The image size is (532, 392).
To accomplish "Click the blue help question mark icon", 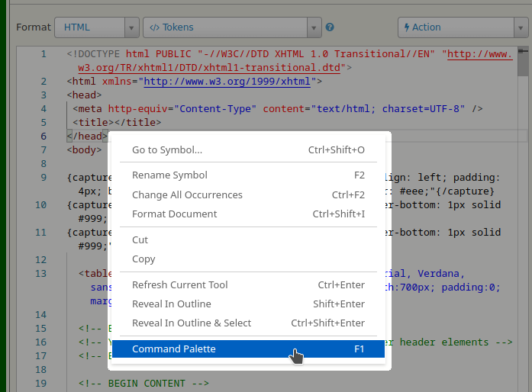I will 330,27.
